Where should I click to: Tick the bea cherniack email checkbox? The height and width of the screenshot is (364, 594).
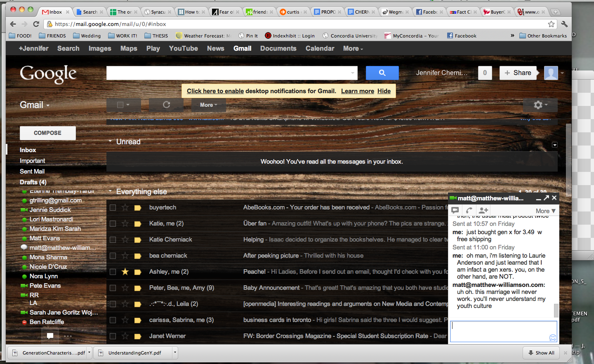(x=113, y=256)
